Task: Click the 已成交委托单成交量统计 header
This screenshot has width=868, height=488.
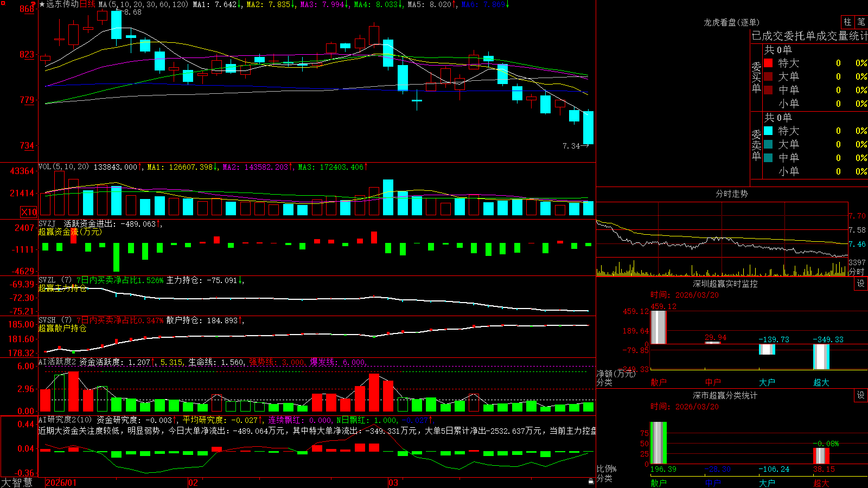Action: (809, 36)
